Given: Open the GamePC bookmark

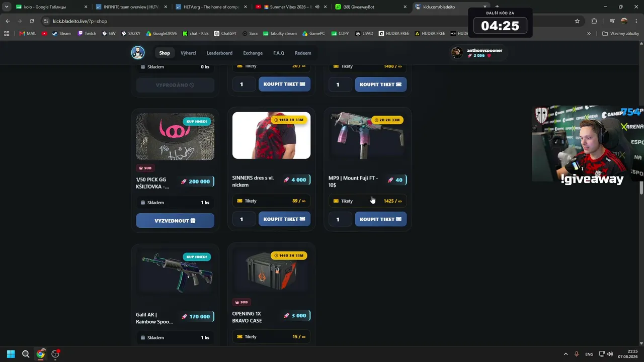Looking at the screenshot, I should pyautogui.click(x=313, y=34).
